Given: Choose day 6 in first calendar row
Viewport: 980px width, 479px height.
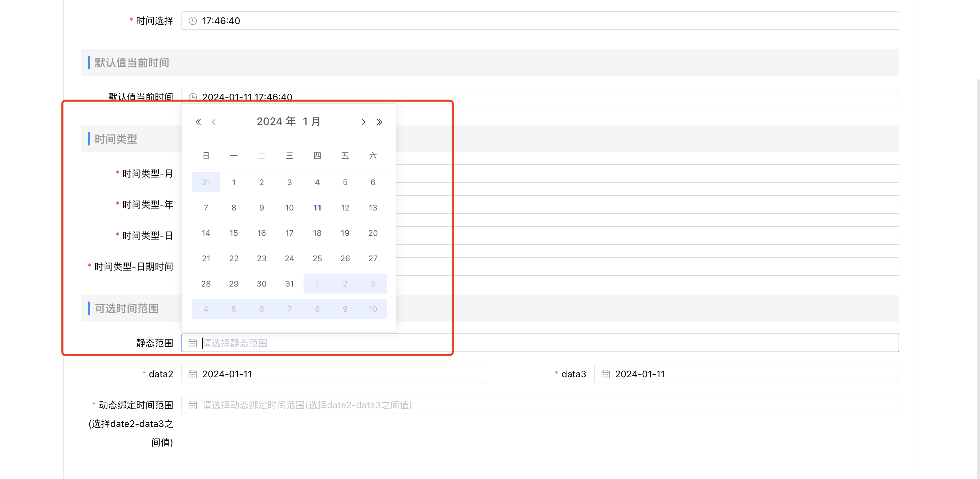Looking at the screenshot, I should click(373, 182).
